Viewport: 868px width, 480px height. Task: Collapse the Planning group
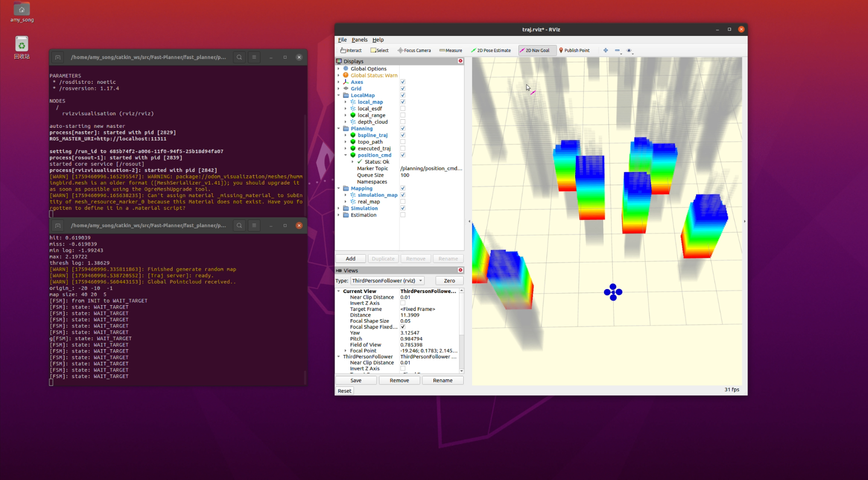pos(338,129)
